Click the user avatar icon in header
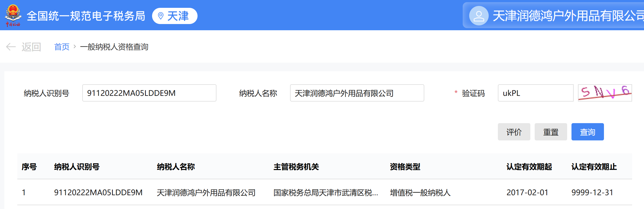 (479, 16)
